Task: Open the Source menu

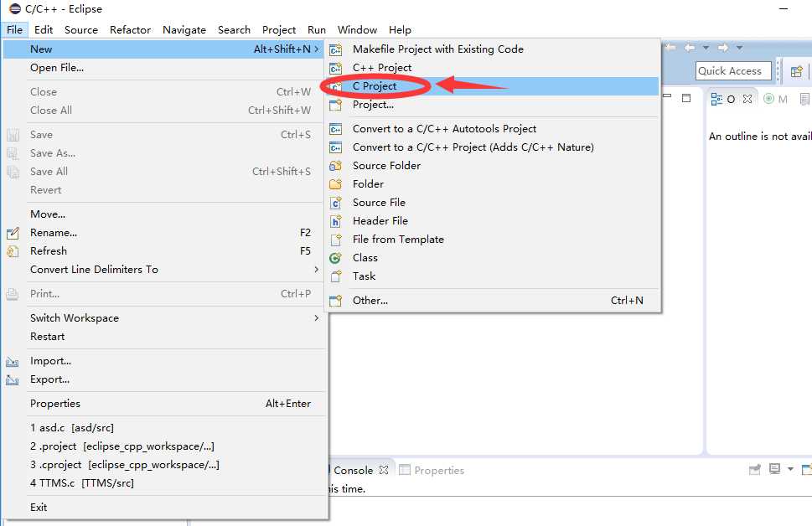Action: 81,30
